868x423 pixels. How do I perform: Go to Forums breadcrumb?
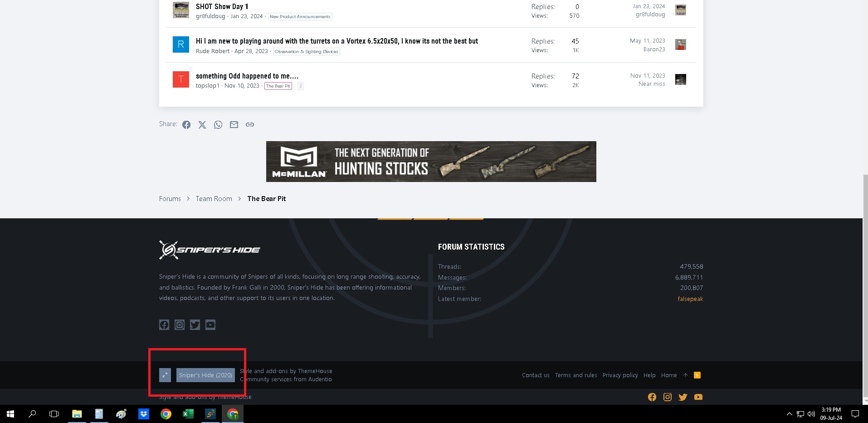(x=170, y=199)
